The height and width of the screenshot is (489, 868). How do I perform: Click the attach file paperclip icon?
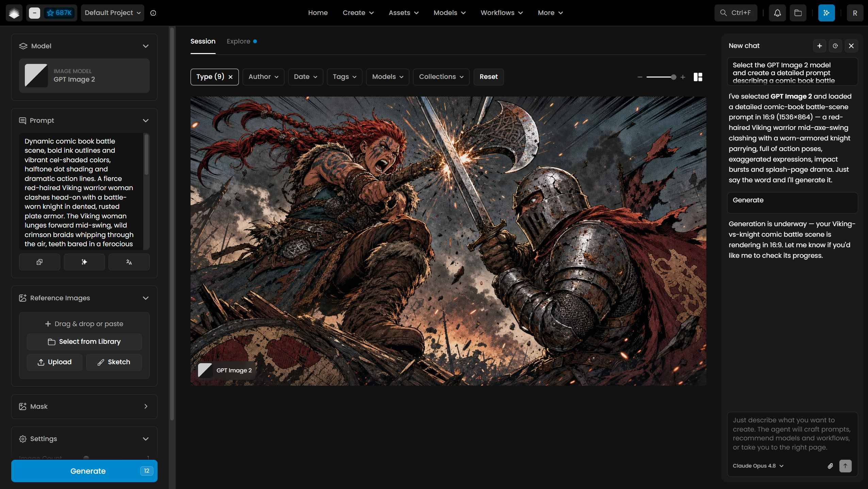(830, 466)
